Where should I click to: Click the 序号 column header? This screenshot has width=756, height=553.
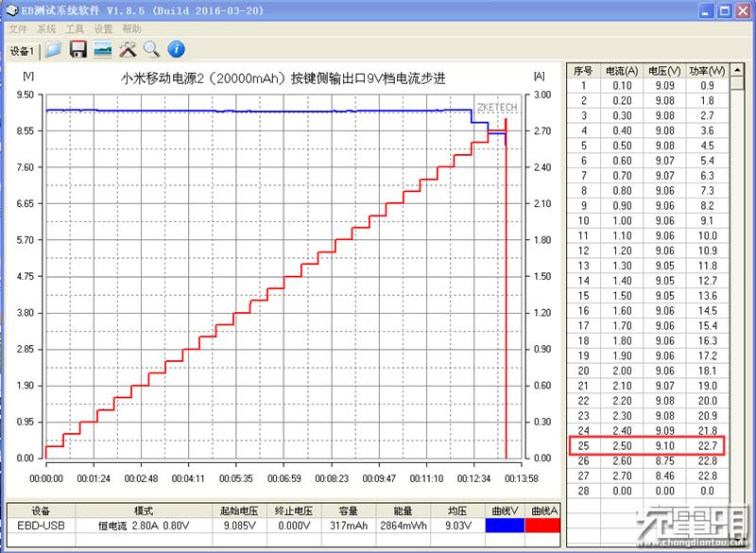point(583,71)
